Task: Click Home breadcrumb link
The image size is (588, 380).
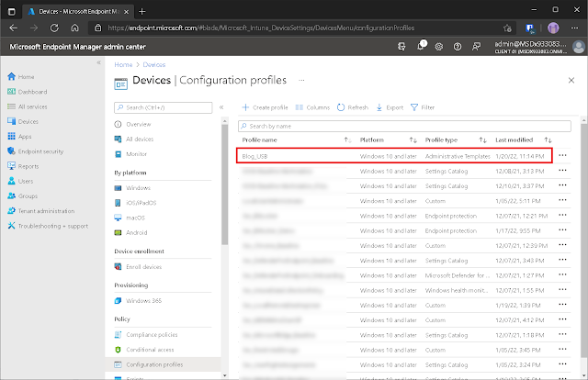Action: (123, 65)
